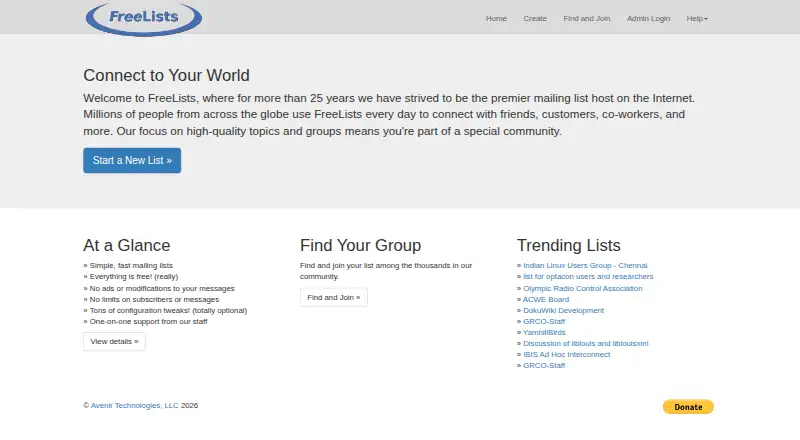Click the Trending Lists heading
The width and height of the screenshot is (800, 440).
(568, 246)
